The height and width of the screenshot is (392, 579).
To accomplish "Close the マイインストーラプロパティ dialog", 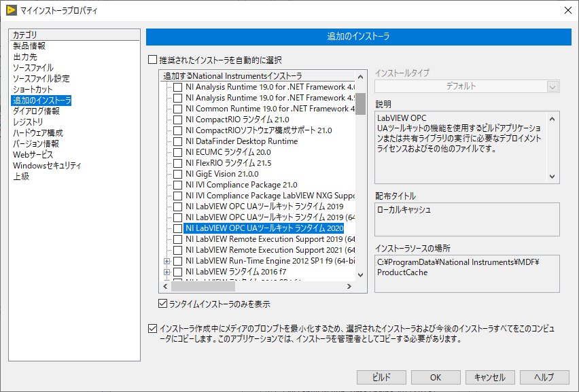I will [568, 10].
